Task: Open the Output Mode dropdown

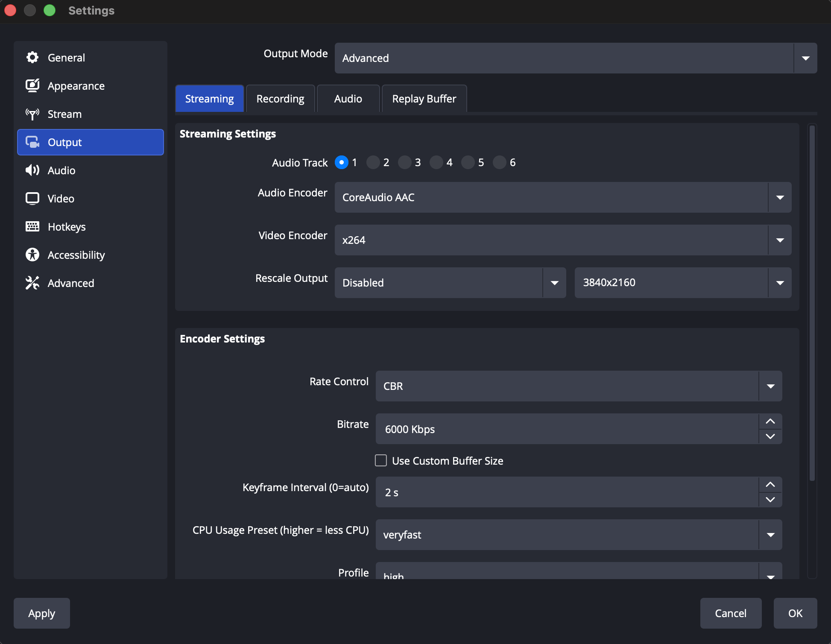Action: point(576,58)
